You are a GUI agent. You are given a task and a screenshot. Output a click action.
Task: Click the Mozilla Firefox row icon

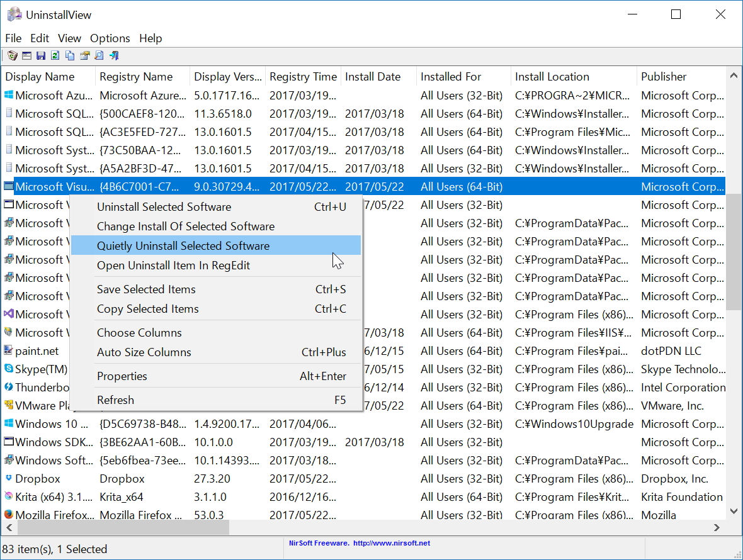coord(9,514)
